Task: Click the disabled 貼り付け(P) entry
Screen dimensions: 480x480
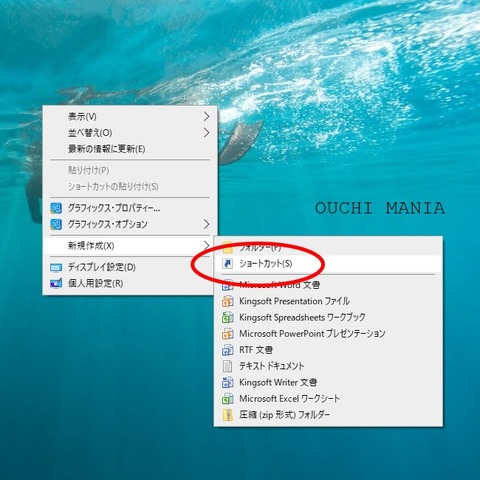Action: pyautogui.click(x=130, y=170)
